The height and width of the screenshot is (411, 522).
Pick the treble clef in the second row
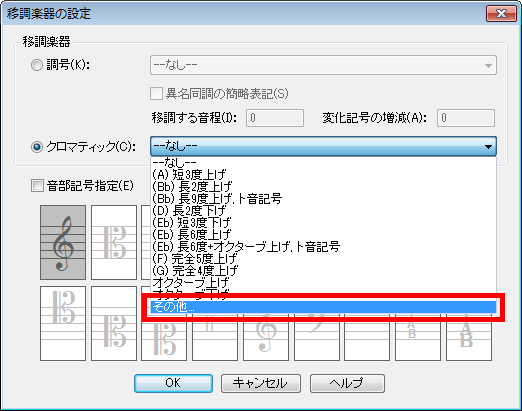(x=266, y=337)
